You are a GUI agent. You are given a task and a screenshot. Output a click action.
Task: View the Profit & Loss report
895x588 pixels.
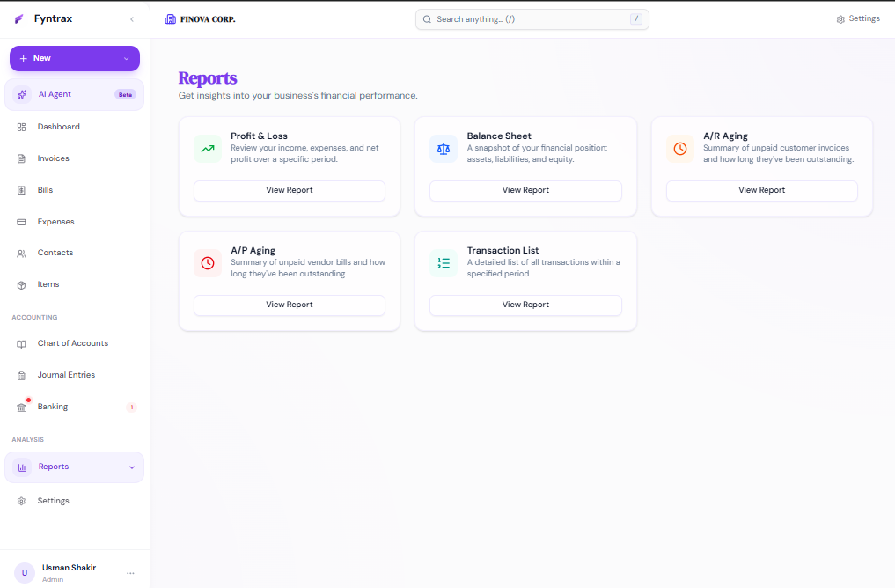[290, 191]
